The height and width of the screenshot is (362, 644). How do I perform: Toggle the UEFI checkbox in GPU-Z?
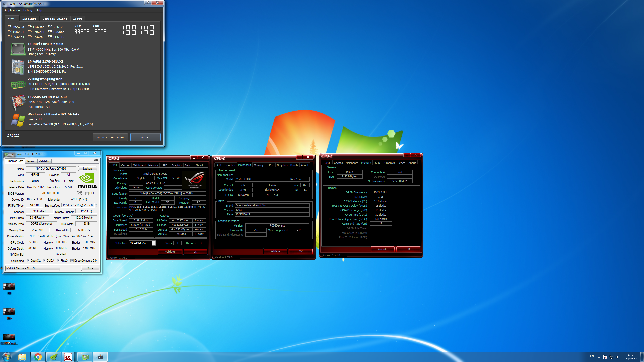(x=87, y=193)
